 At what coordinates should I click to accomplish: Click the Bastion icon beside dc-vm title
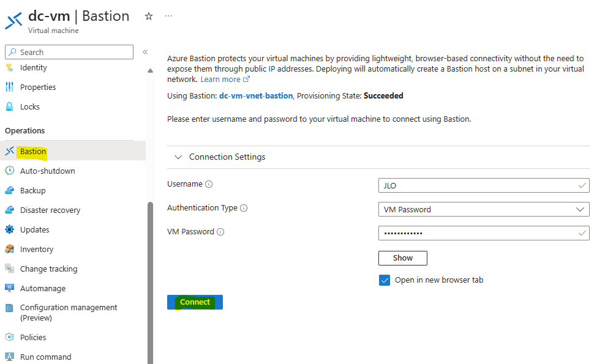(x=13, y=21)
